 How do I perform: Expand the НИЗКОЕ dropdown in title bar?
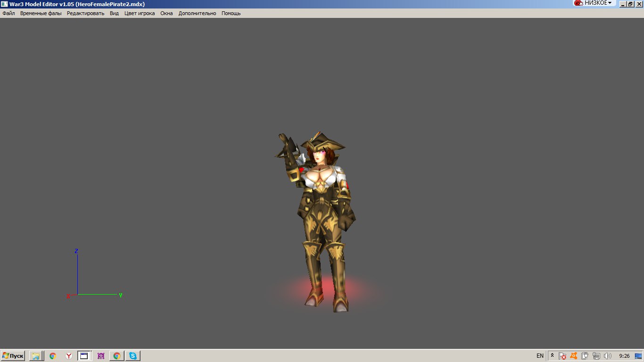(x=598, y=3)
